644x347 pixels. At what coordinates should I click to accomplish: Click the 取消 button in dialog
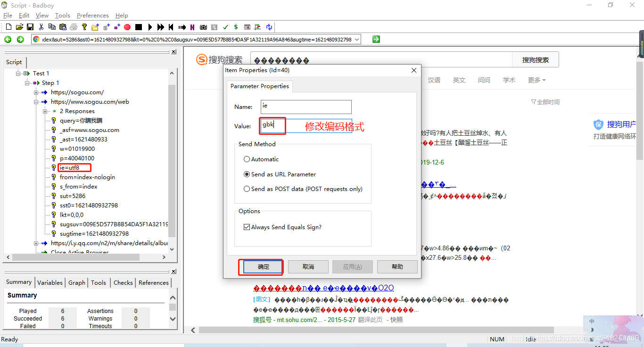click(x=308, y=267)
